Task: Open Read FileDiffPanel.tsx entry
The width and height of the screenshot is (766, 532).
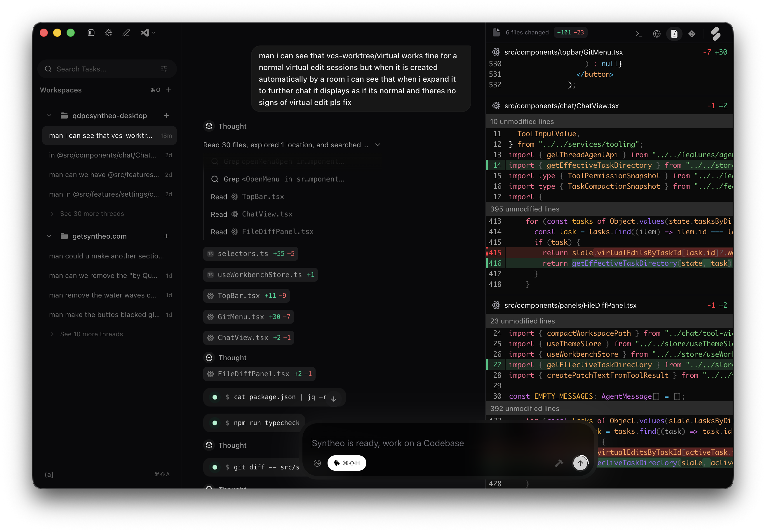Action: pyautogui.click(x=262, y=232)
